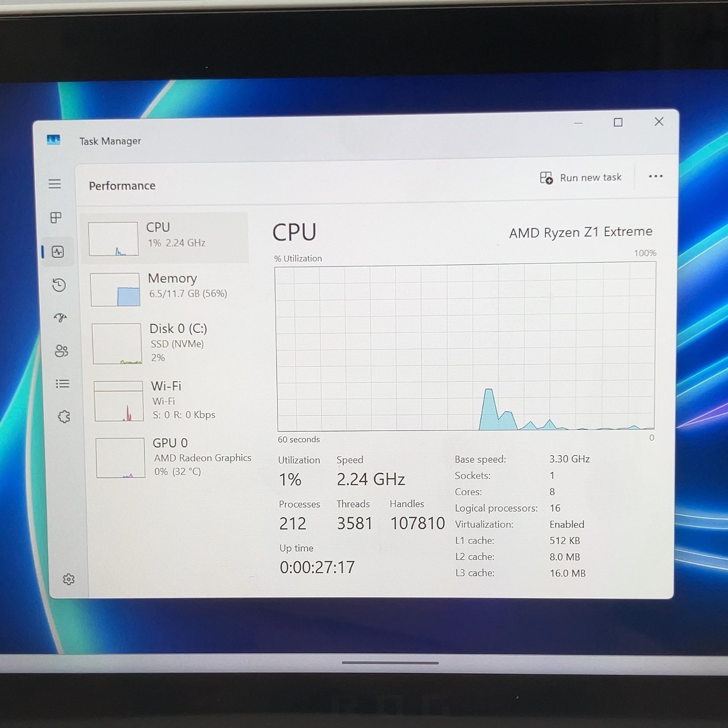The height and width of the screenshot is (728, 728).
Task: Click the CPU utilization graph
Action: point(466,347)
